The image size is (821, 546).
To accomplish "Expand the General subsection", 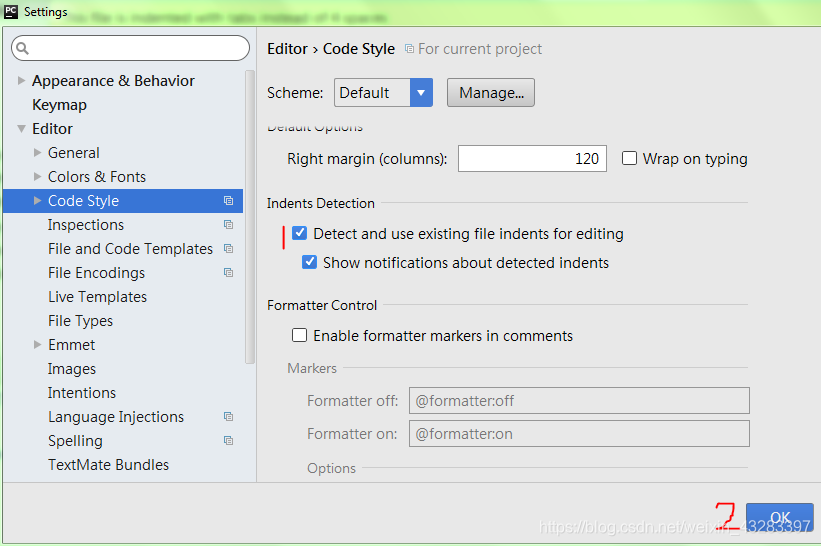I will pos(37,152).
